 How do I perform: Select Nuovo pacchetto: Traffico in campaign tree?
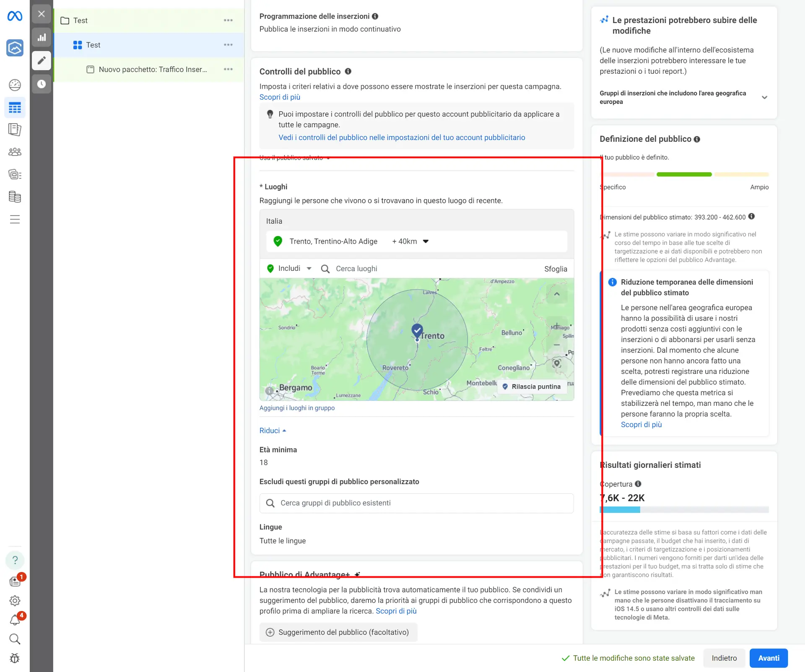click(153, 70)
